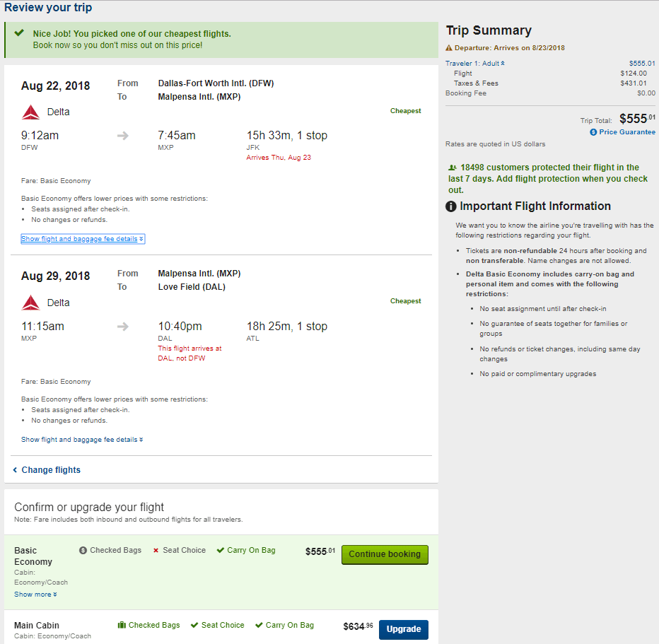The image size is (659, 644).
Task: Click Continue booking for Basic Economy
Action: tap(385, 554)
